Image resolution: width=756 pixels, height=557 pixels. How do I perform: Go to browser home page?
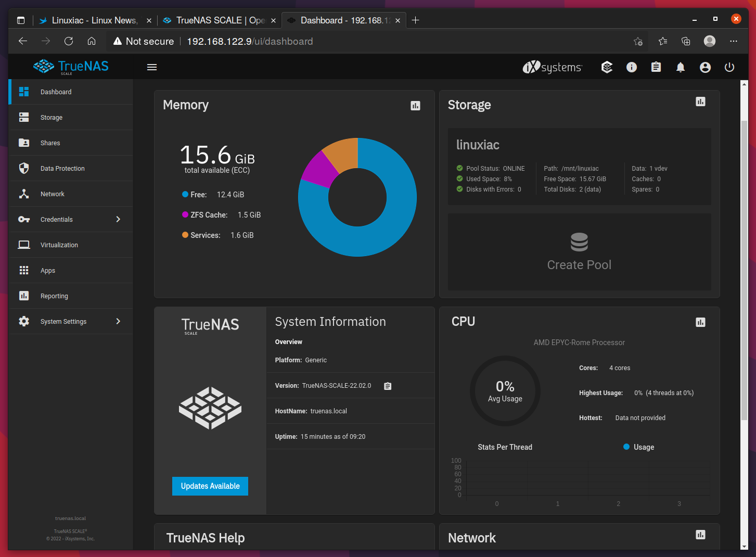point(92,41)
